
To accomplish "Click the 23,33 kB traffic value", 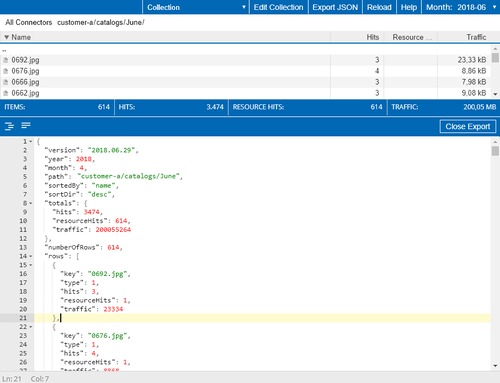I will (x=472, y=60).
